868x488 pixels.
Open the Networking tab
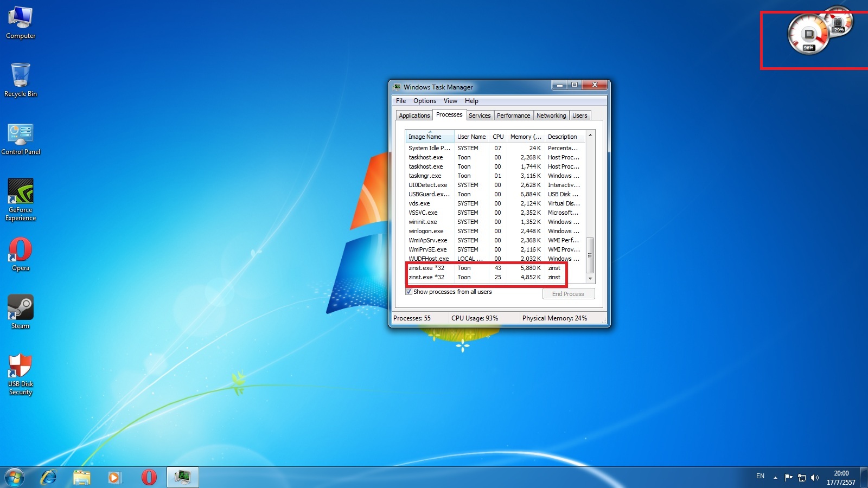tap(551, 115)
